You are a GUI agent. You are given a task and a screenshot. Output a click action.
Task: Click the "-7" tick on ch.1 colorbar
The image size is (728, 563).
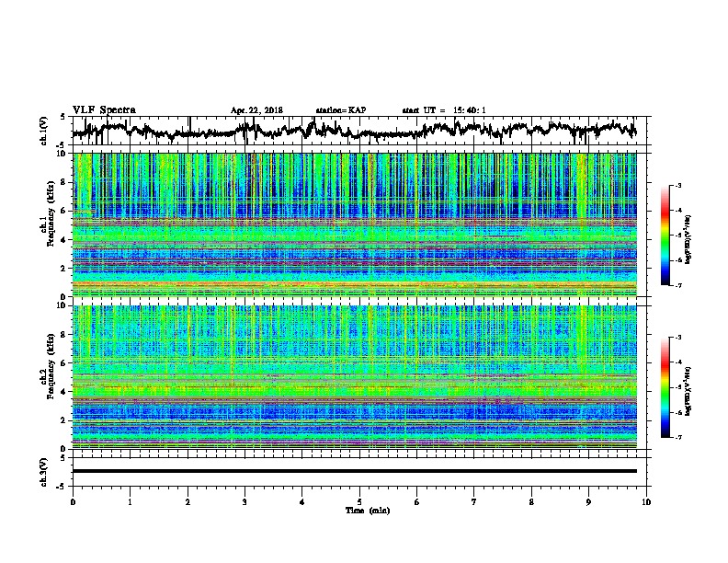[x=677, y=285]
